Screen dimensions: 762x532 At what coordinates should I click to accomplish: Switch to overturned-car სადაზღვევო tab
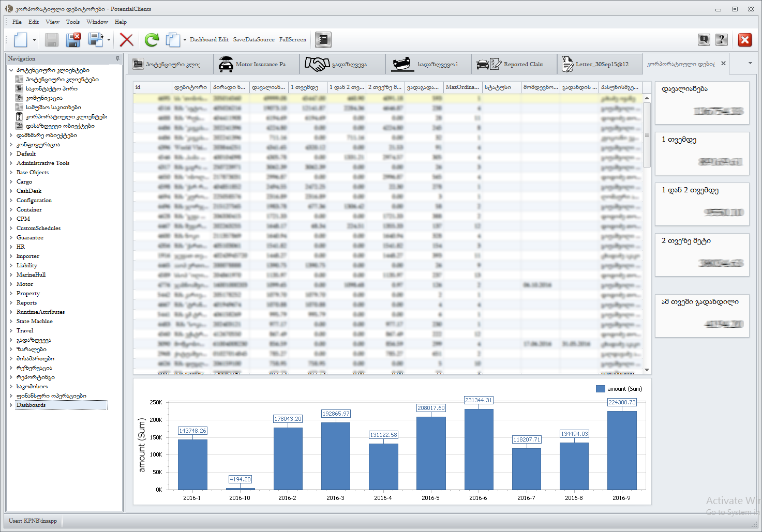coord(428,64)
